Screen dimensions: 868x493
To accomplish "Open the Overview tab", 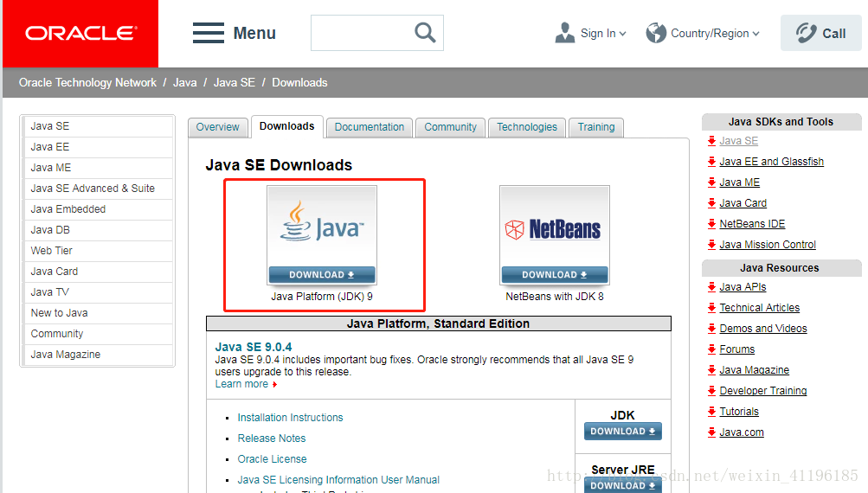I will tap(217, 127).
